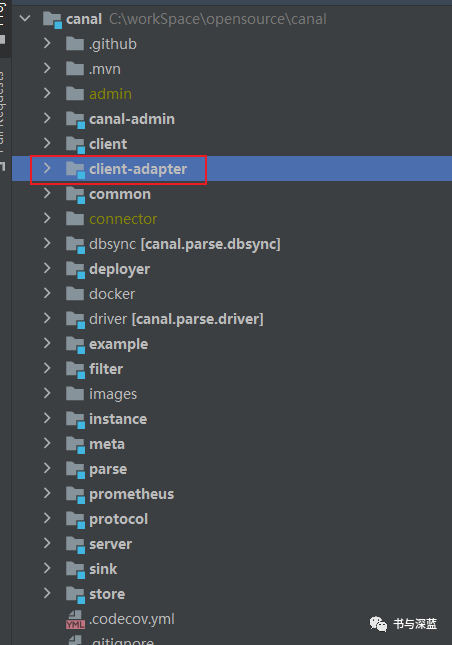The width and height of the screenshot is (452, 645).
Task: Click the .codecov.yml YML file icon
Action: click(x=75, y=619)
